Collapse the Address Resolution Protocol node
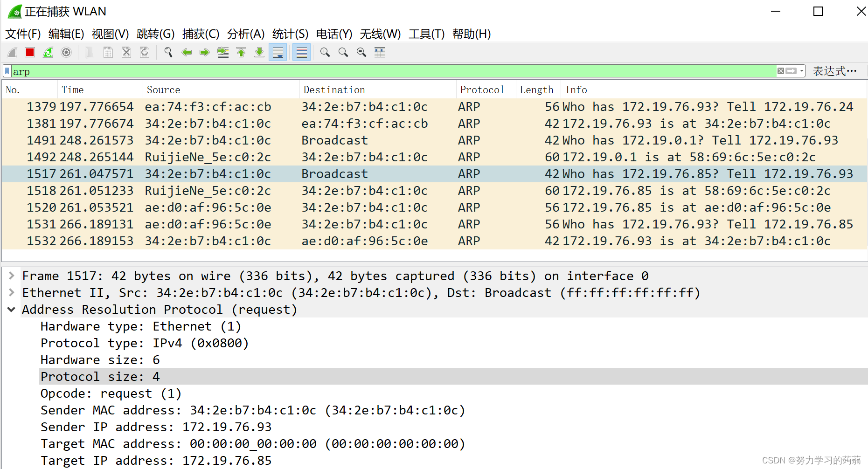The image size is (868, 469). click(x=12, y=309)
